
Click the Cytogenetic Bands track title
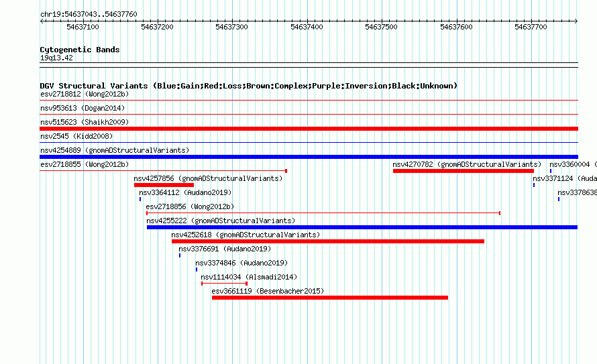80,50
